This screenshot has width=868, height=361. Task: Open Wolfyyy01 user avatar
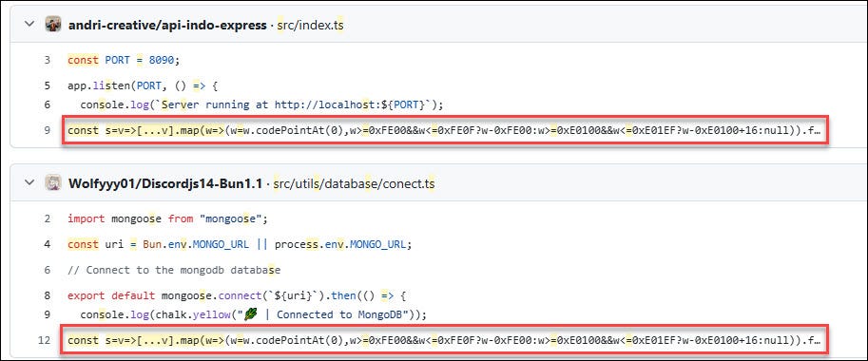click(53, 182)
